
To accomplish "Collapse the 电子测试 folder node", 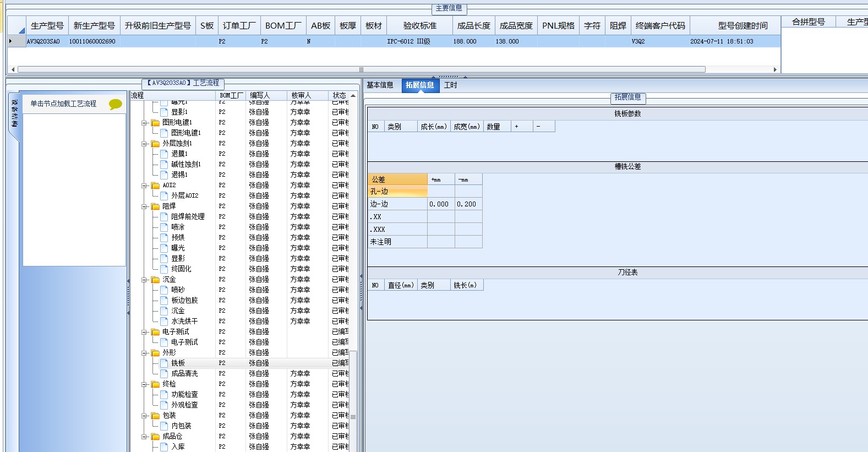I will click(x=144, y=332).
